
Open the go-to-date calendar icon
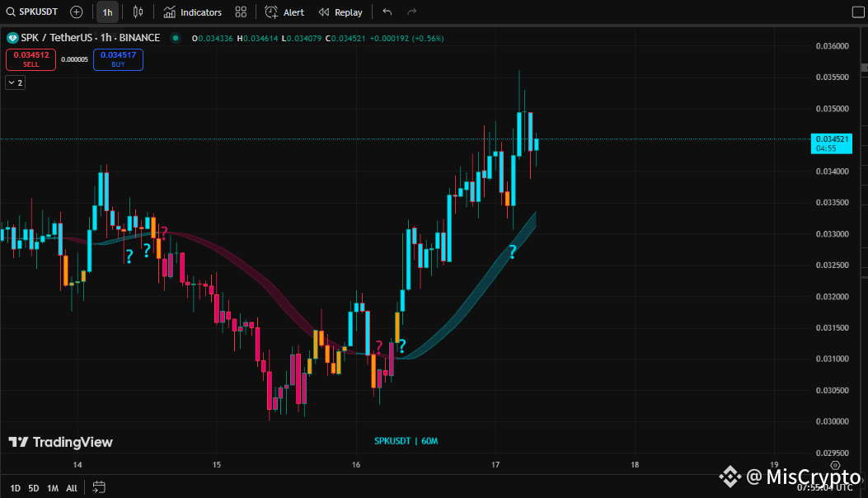(99, 487)
